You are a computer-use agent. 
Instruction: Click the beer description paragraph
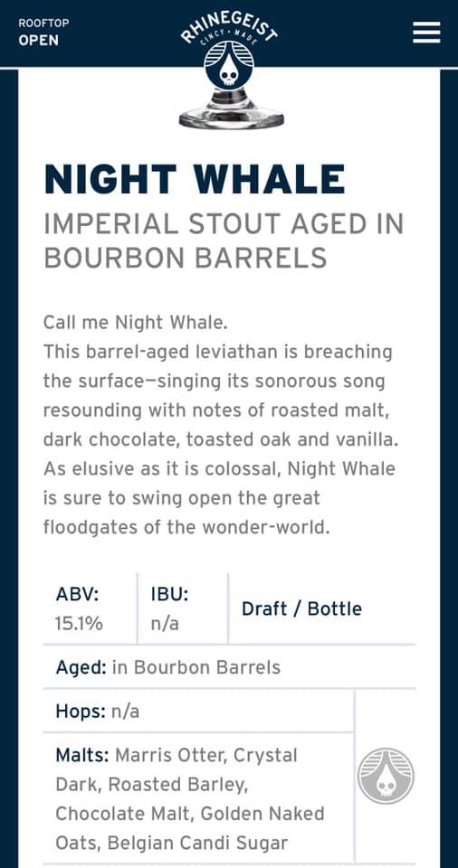(x=220, y=425)
